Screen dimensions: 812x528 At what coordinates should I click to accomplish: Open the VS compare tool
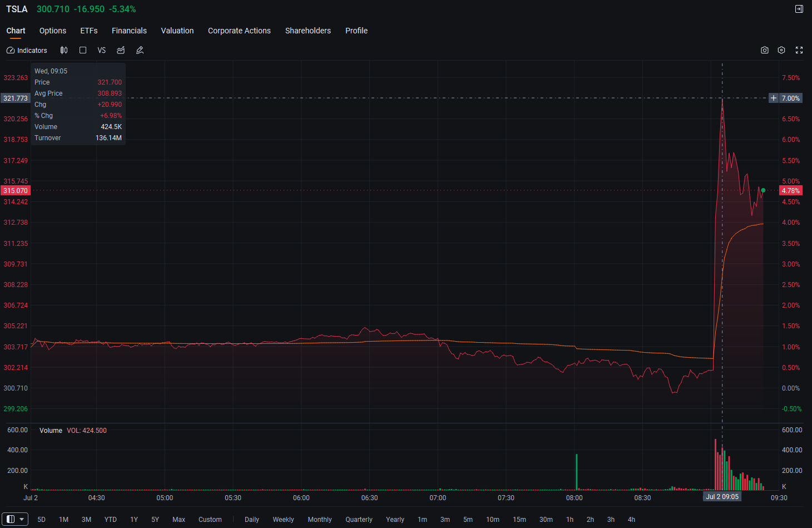(x=102, y=50)
